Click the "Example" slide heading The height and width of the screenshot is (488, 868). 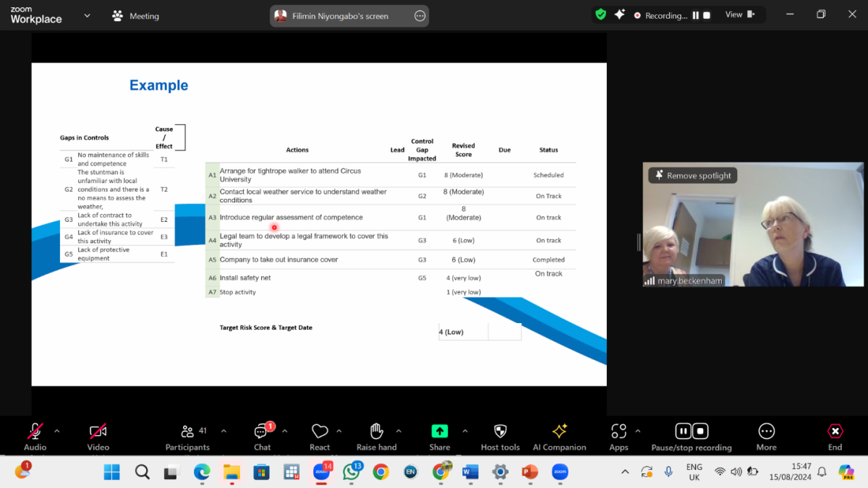pyautogui.click(x=158, y=85)
